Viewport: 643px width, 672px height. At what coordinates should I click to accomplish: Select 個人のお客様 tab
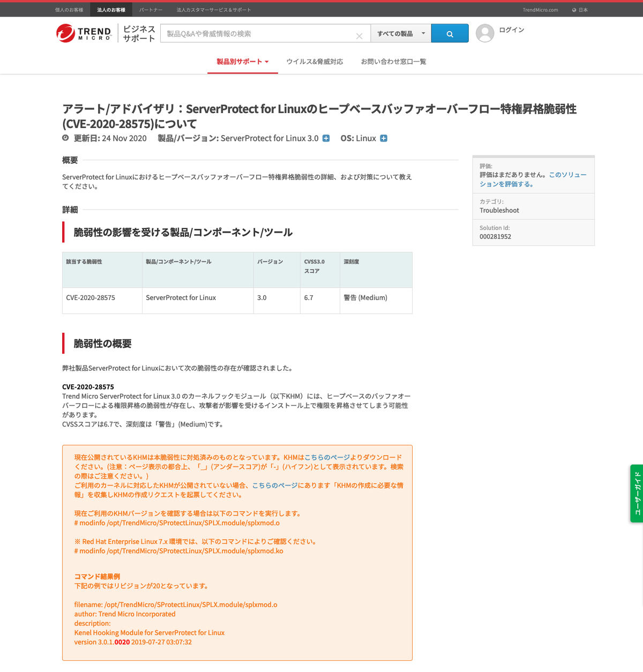(69, 10)
